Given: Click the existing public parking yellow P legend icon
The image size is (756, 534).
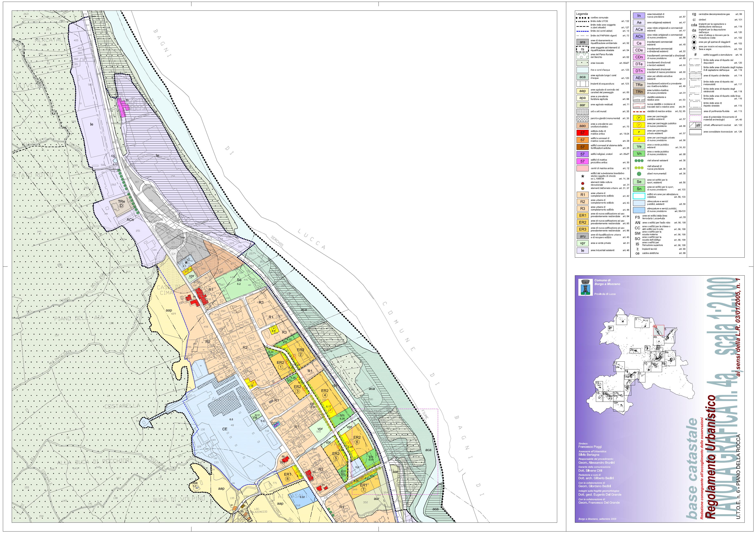Looking at the screenshot, I should pyautogui.click(x=639, y=118).
